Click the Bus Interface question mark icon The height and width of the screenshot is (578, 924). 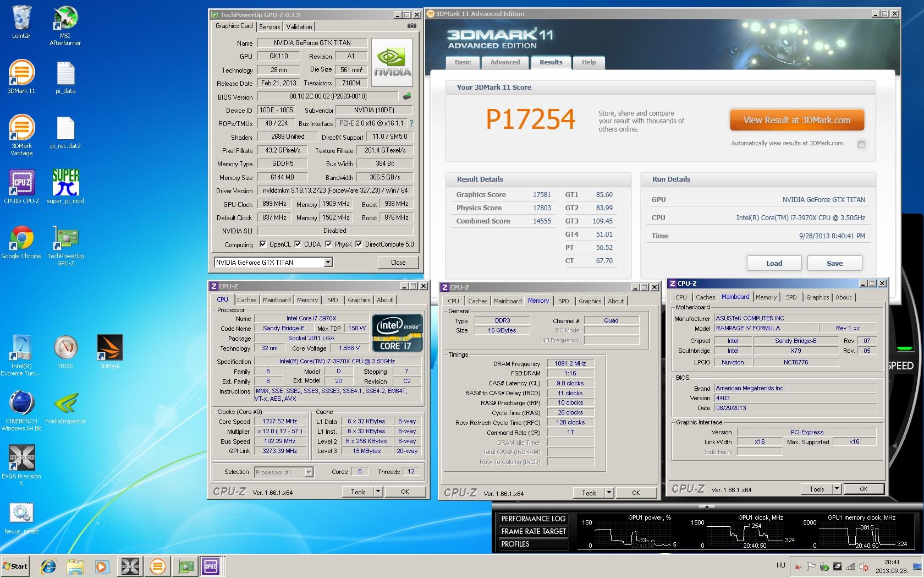pyautogui.click(x=411, y=123)
